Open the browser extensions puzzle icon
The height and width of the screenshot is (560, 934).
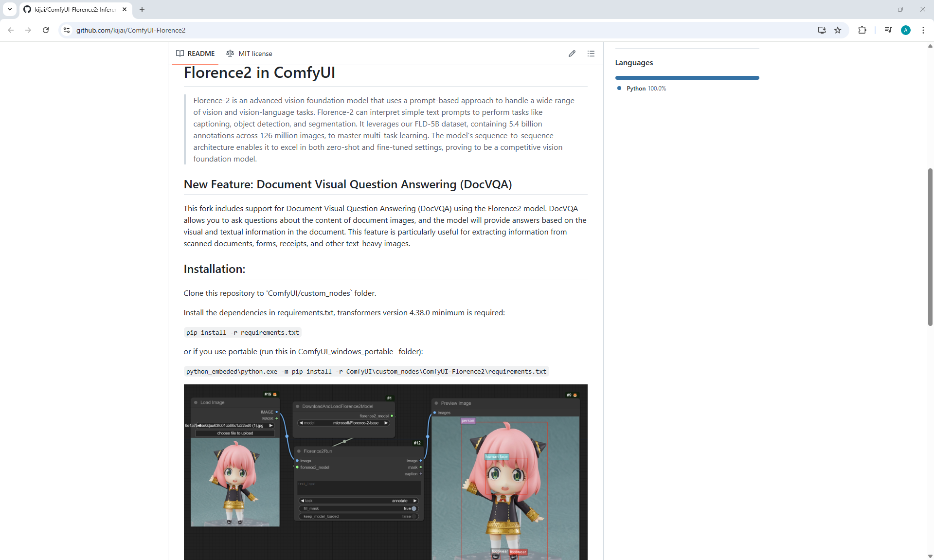862,30
